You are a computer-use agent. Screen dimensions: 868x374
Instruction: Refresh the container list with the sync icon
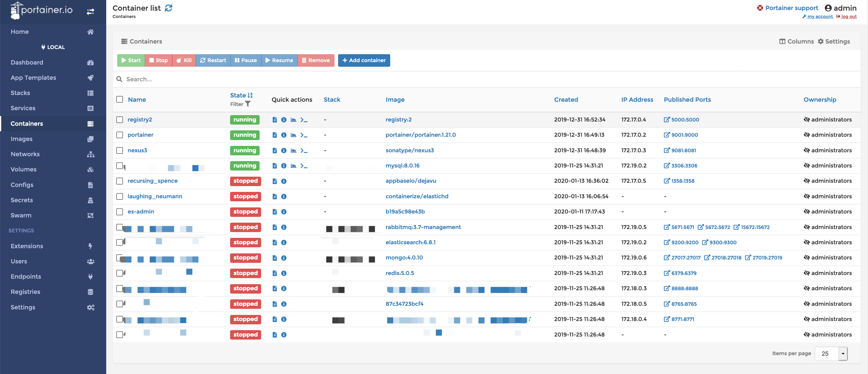tap(169, 8)
